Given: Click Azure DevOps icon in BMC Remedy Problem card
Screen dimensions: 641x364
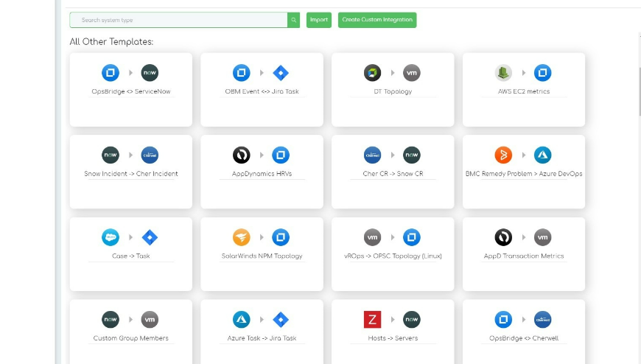Looking at the screenshot, I should pos(543,155).
